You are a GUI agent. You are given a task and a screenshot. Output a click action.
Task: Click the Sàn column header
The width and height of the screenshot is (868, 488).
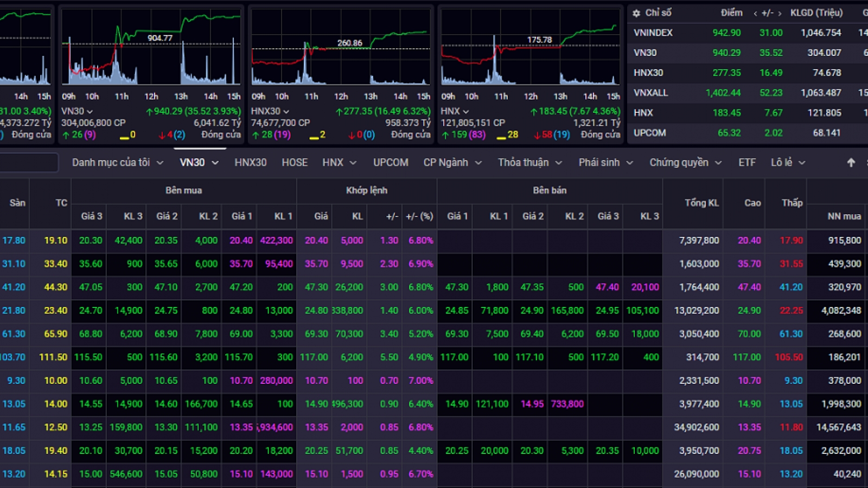pos(17,203)
